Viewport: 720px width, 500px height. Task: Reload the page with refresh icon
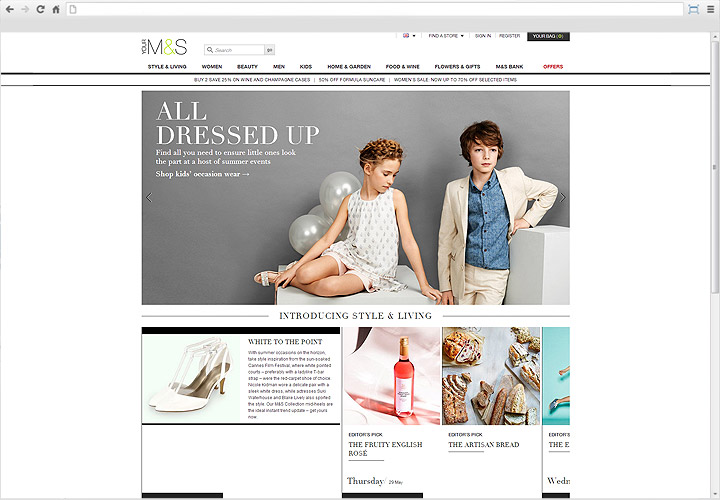coord(40,9)
